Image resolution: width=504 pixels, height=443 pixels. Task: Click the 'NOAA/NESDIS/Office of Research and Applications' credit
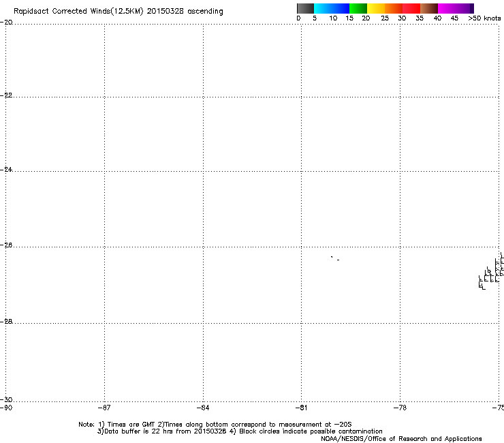click(401, 439)
